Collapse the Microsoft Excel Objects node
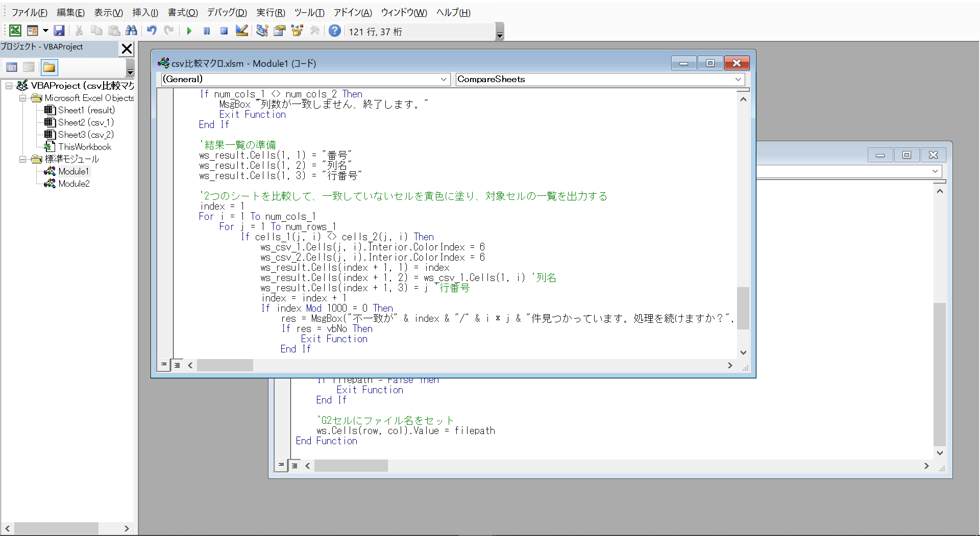Screen dimensions: 980x536 [22, 98]
